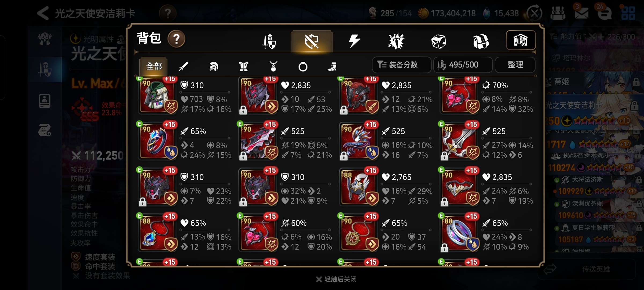Switch to the crossed-shield equipment tab
The image size is (644, 290).
click(x=312, y=41)
